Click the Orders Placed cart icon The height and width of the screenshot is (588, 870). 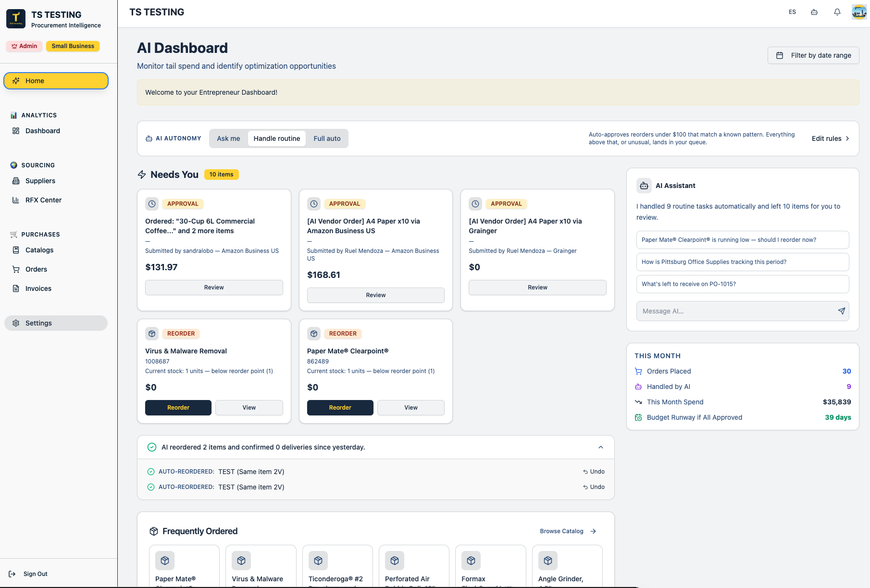638,371
